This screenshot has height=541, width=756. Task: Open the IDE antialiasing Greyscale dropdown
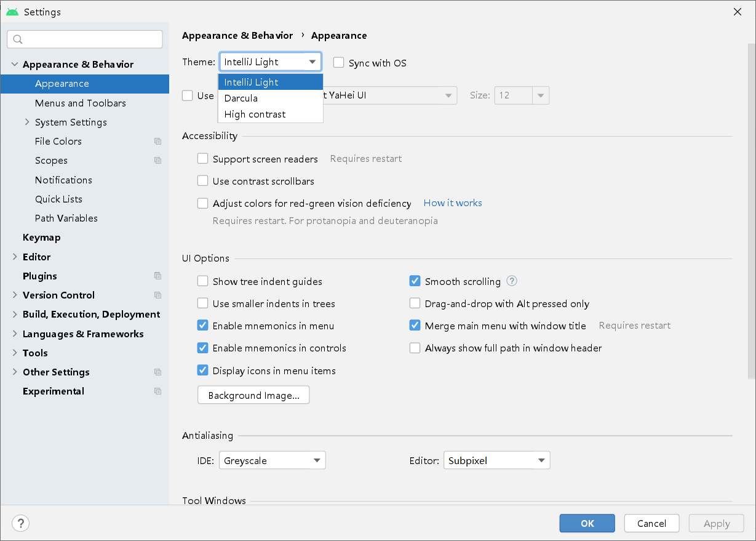[x=272, y=460]
